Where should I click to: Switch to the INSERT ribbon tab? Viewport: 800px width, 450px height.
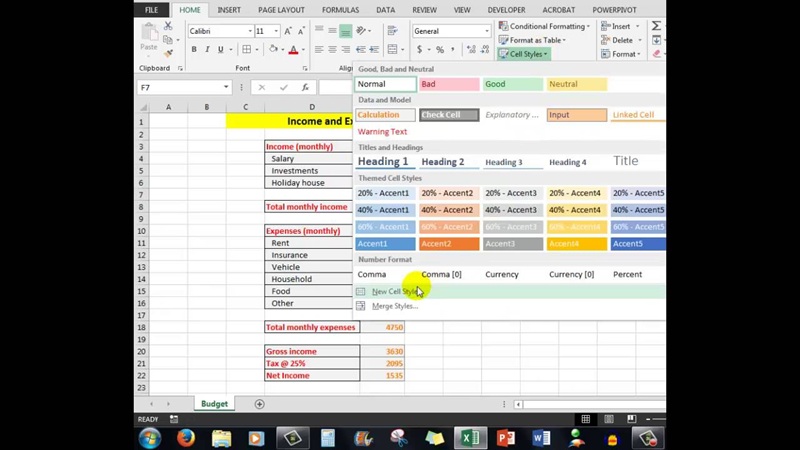(229, 10)
